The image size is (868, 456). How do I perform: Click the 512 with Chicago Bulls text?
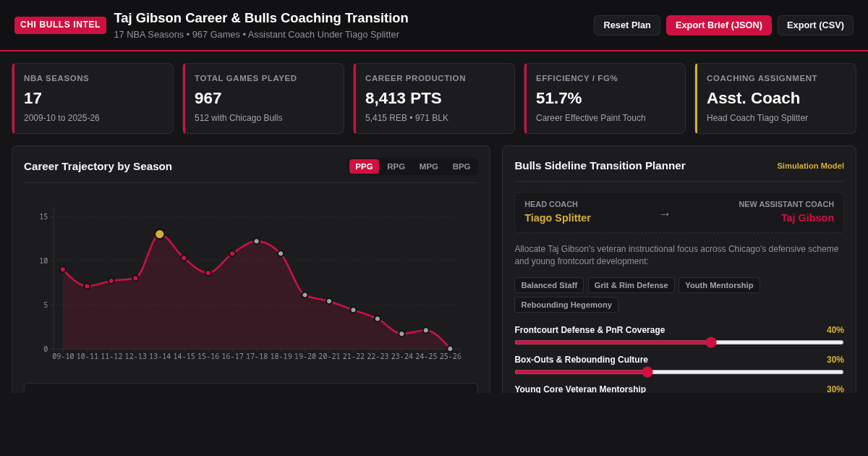click(238, 118)
